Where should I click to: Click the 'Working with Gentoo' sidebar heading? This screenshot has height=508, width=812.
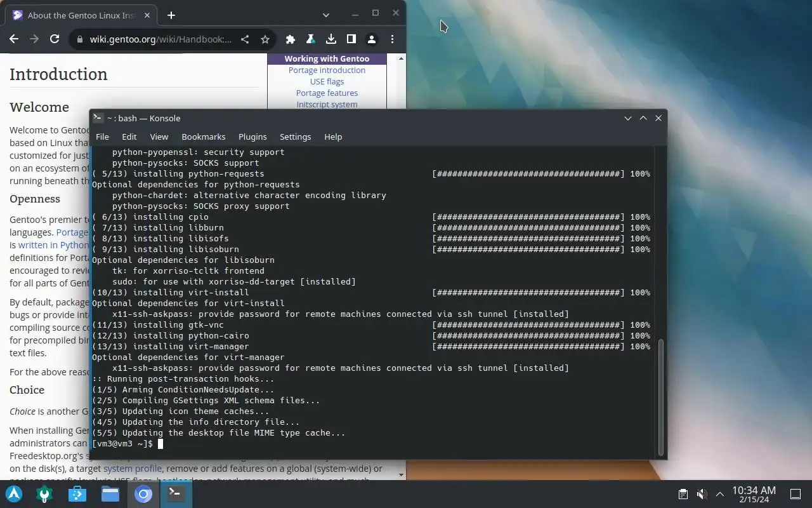tap(327, 58)
